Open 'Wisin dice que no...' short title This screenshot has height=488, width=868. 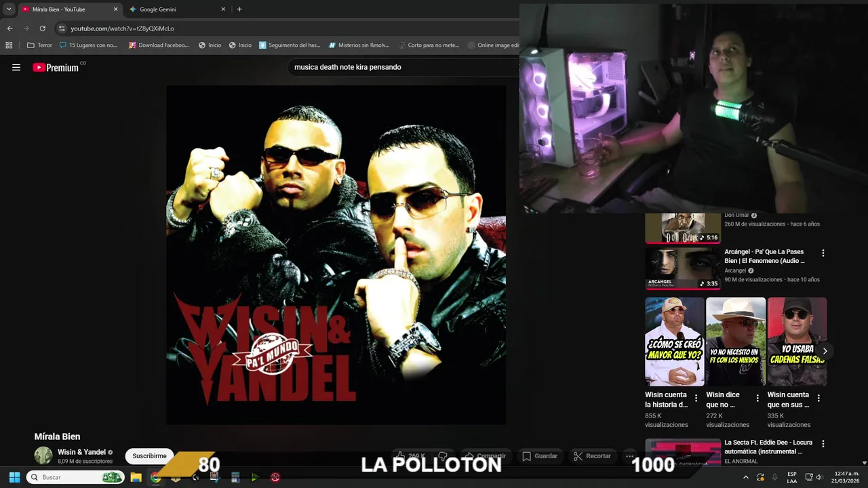coord(723,400)
